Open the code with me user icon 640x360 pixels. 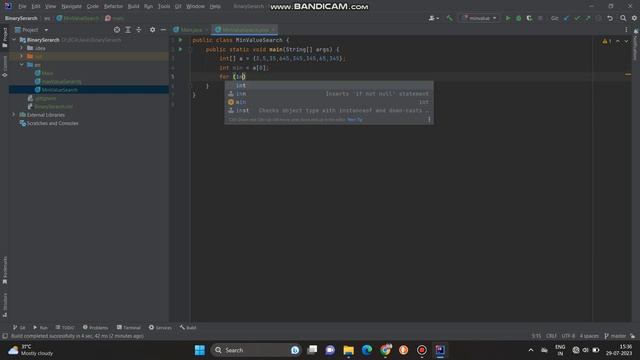click(433, 18)
